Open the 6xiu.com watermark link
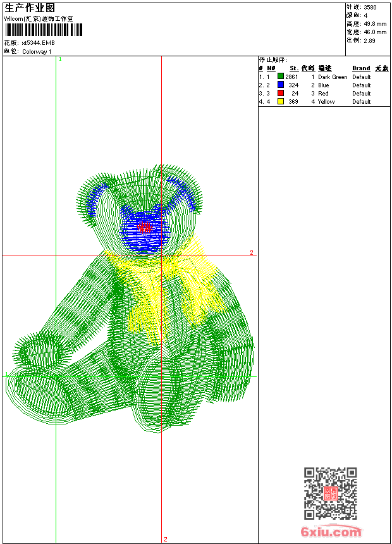Viewport: 392px width, 544px height. pyautogui.click(x=331, y=532)
